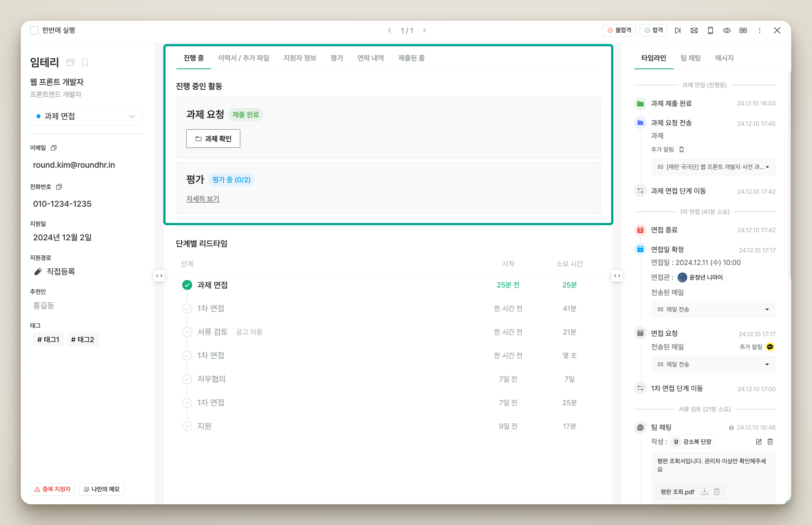This screenshot has height=525, width=812.
Task: Open the 자세히 보기 link under 평가
Action: pos(203,199)
